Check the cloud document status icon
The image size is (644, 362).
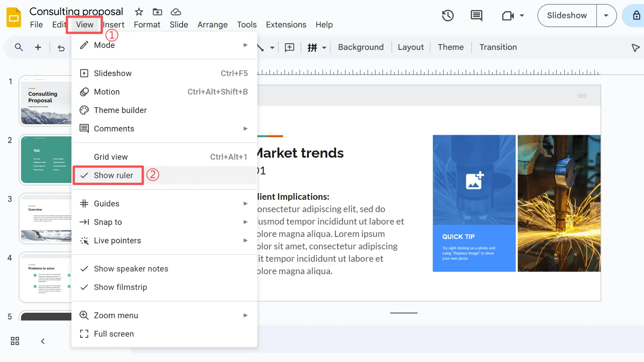point(176,12)
